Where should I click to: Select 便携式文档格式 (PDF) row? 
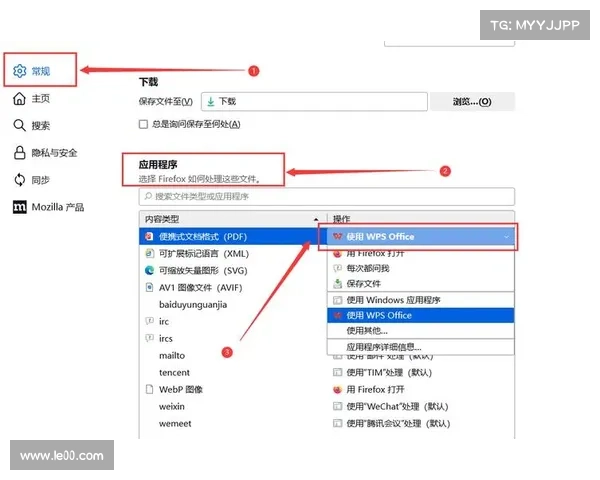tap(233, 237)
